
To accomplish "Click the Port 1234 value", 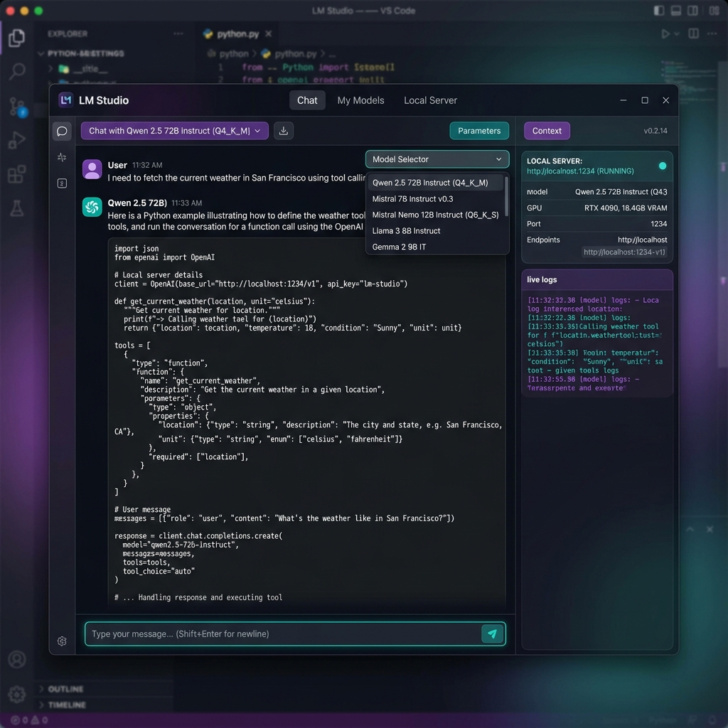I will (658, 224).
